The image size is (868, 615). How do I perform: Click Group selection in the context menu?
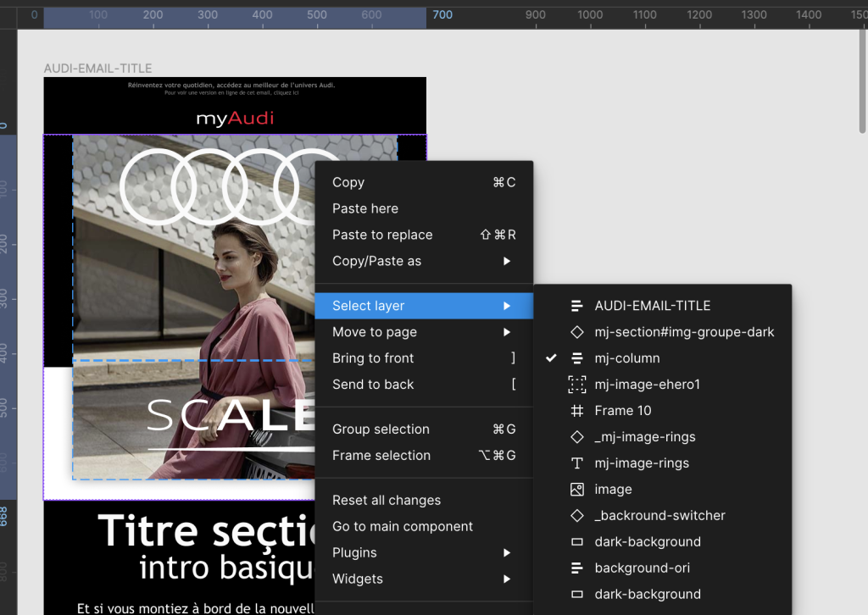pos(381,429)
